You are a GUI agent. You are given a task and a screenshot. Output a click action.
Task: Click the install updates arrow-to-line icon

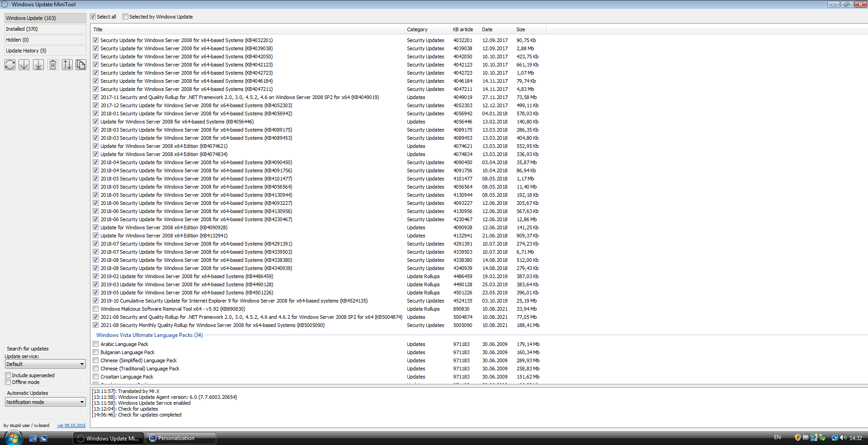[x=38, y=65]
